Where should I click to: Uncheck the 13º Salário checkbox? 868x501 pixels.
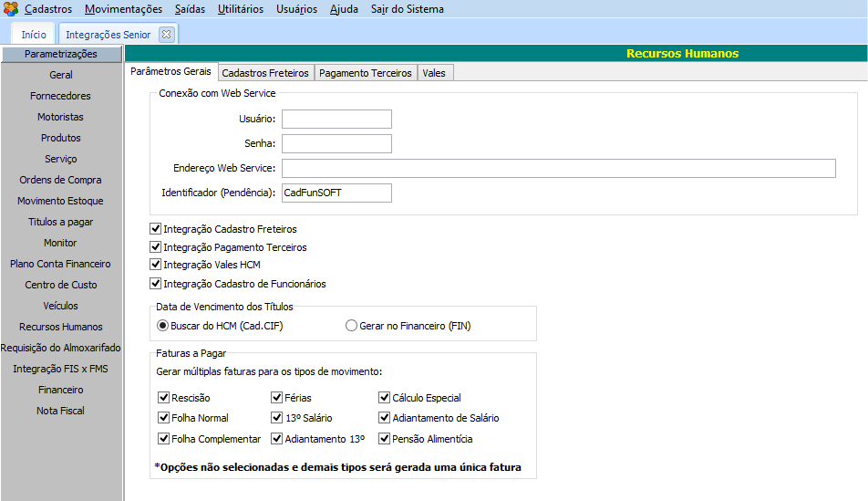pos(277,418)
